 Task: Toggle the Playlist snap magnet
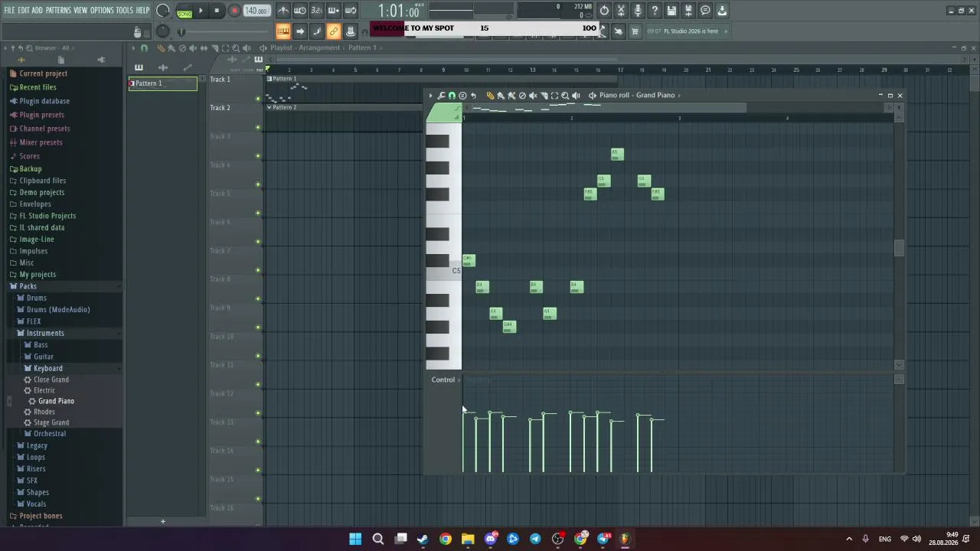point(144,48)
